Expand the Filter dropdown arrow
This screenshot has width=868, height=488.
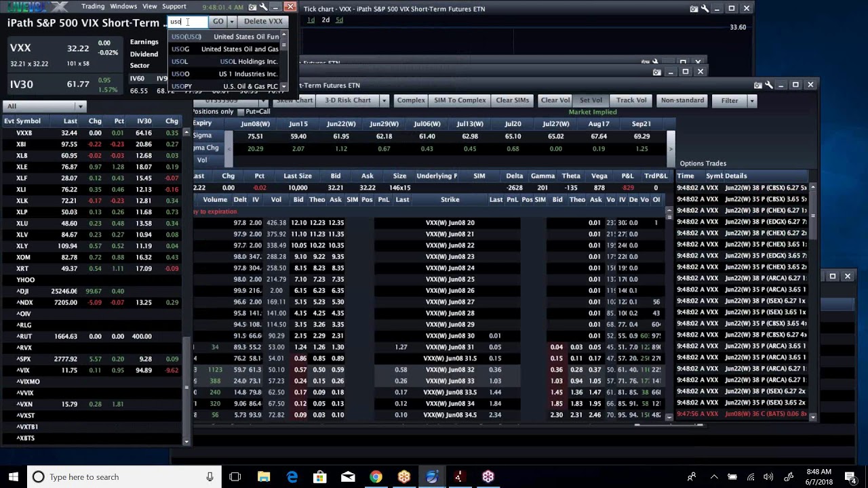point(751,100)
